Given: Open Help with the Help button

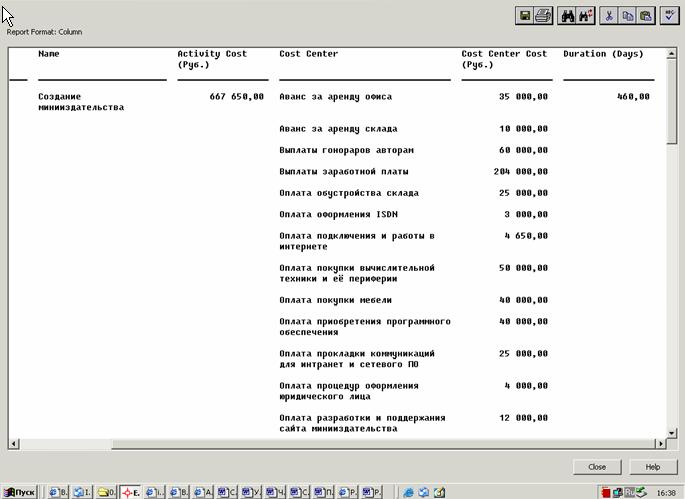Looking at the screenshot, I should tap(653, 467).
